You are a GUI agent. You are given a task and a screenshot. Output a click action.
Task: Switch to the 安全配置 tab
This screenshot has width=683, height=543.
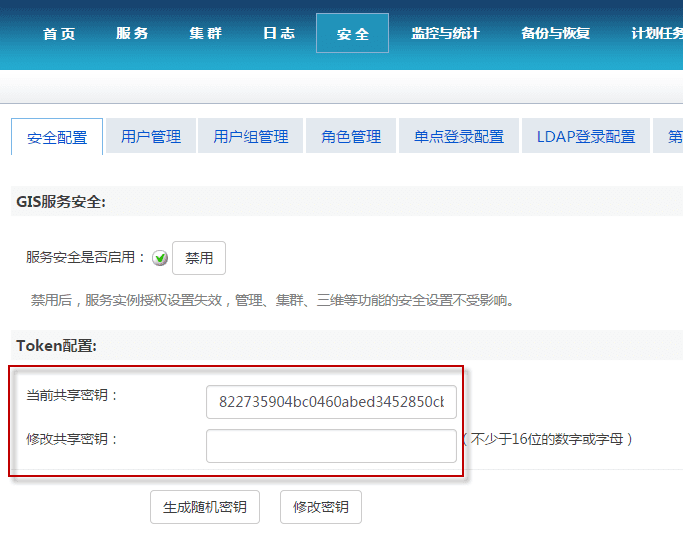(57, 137)
